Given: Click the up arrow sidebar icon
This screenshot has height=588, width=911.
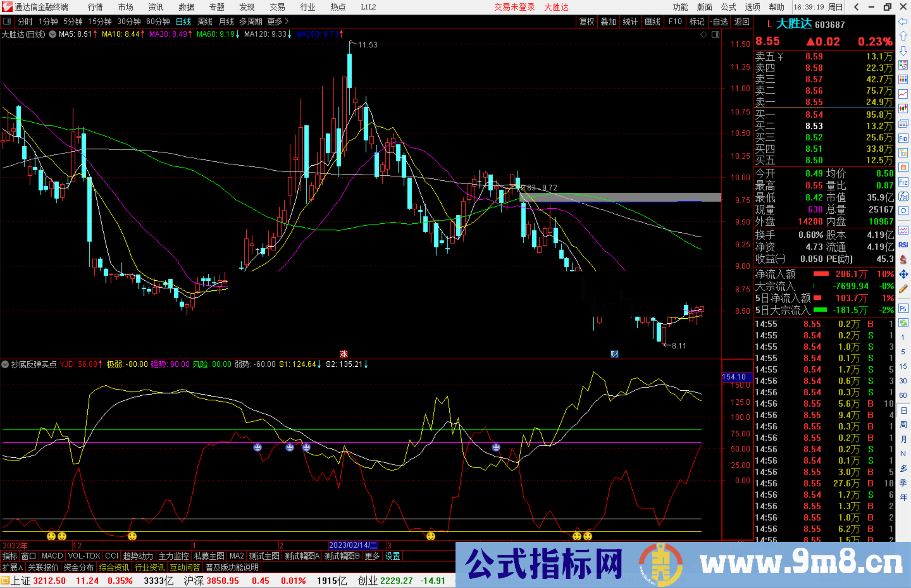Looking at the screenshot, I should tap(903, 36).
